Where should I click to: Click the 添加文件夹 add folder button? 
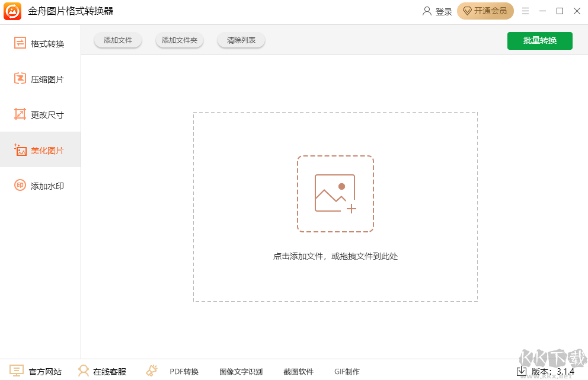coord(179,40)
